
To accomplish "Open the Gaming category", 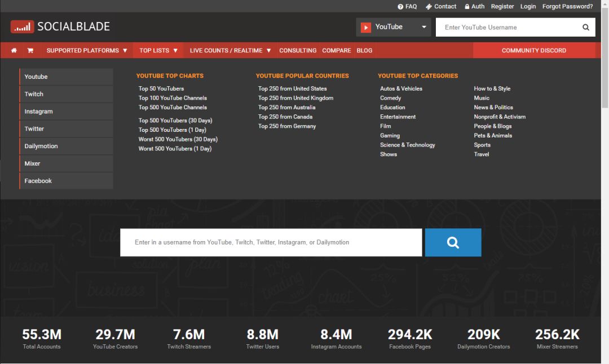I will click(x=390, y=135).
